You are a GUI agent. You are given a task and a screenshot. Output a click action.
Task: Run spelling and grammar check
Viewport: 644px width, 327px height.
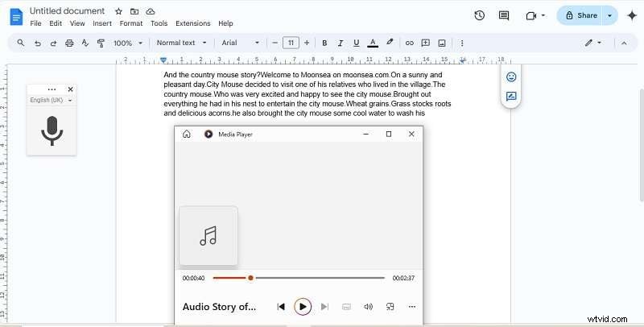85,43
